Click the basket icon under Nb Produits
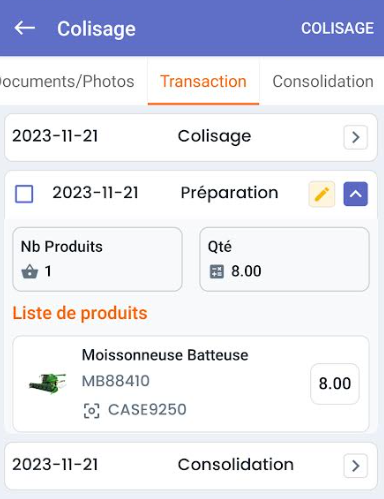The height and width of the screenshot is (499, 384). [30, 271]
